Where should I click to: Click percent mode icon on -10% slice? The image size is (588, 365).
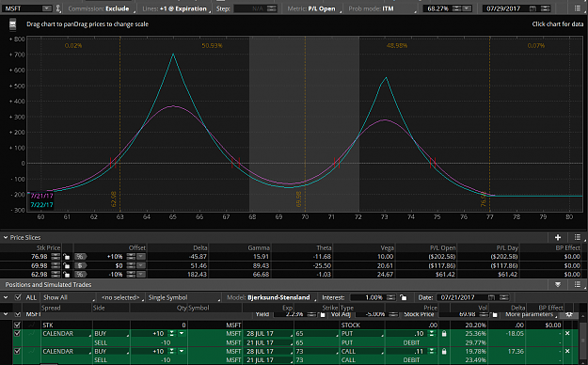(80, 274)
